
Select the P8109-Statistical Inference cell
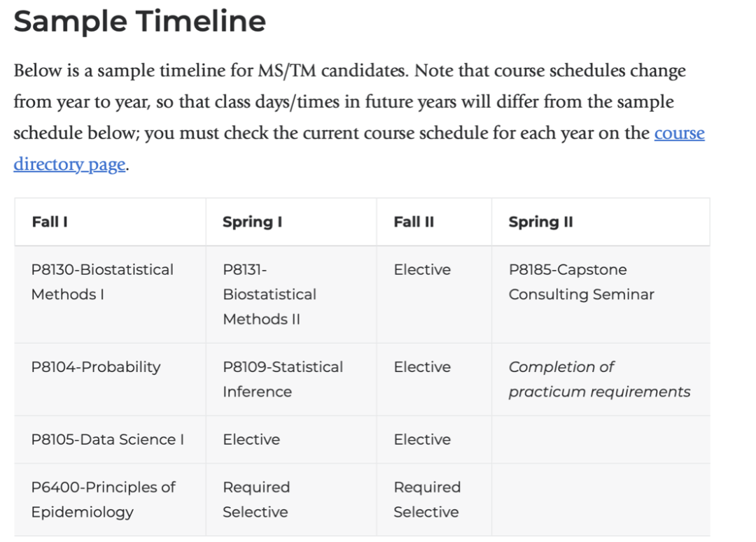point(283,379)
